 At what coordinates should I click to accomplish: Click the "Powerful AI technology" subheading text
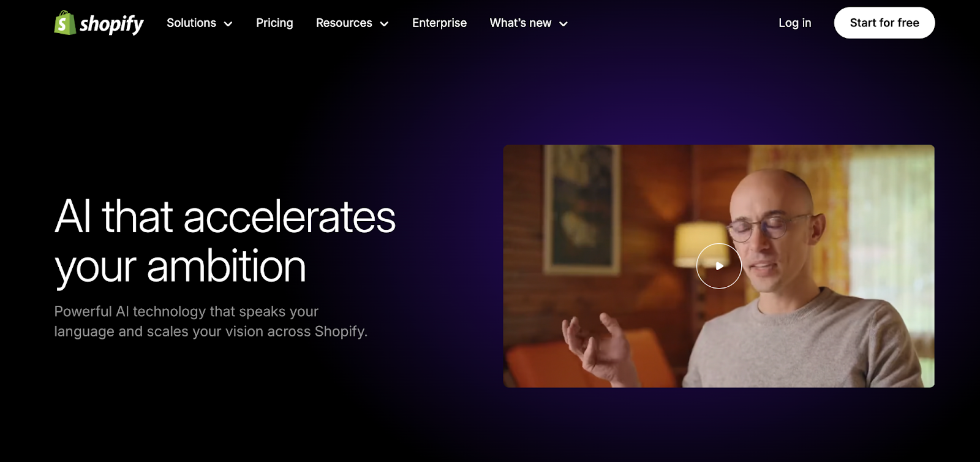[211, 321]
